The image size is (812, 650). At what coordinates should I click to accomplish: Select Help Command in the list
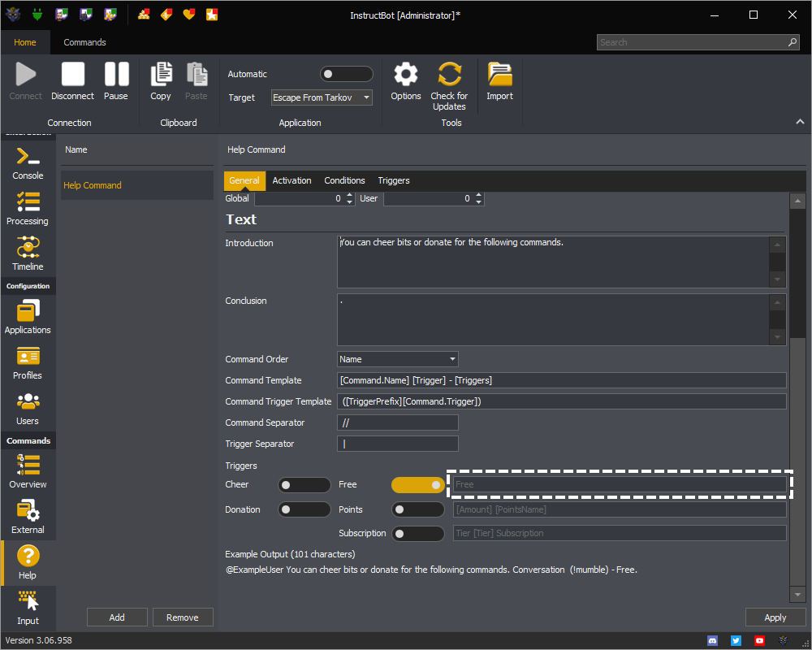(137, 185)
